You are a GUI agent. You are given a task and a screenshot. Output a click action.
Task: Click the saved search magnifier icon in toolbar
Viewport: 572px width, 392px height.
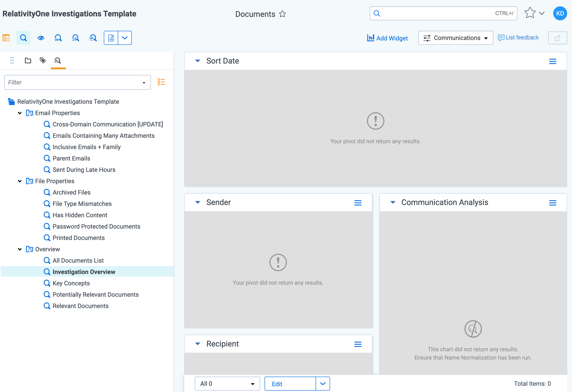point(93,38)
